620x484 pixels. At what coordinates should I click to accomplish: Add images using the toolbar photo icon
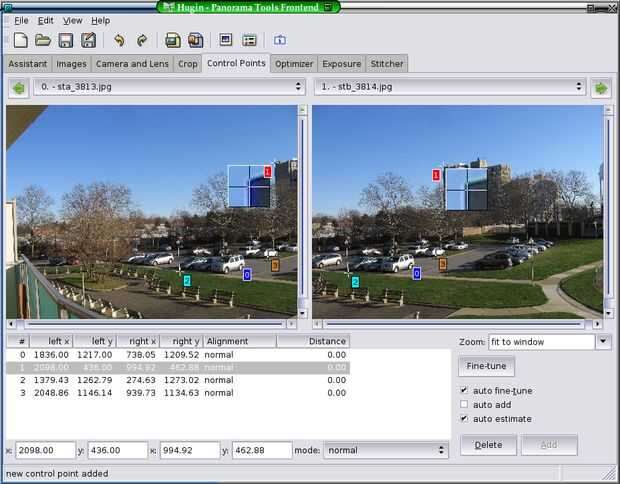click(173, 40)
